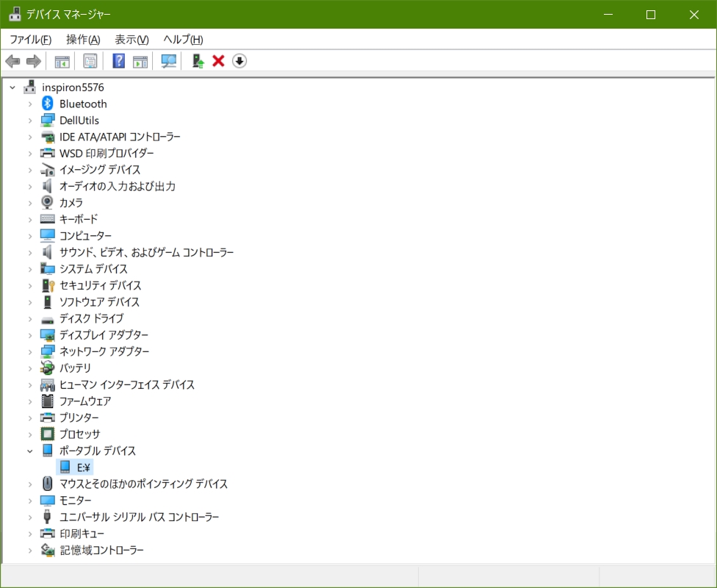Image resolution: width=717 pixels, height=588 pixels.
Task: Expand IDE ATA/ATAPI コントローラー
Action: coord(30,137)
